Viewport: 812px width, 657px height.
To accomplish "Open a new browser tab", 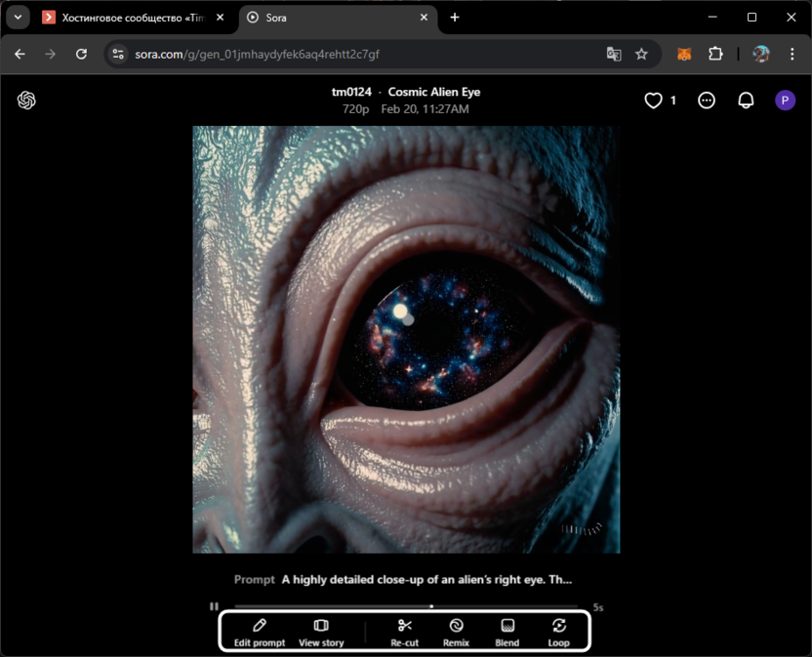I will point(455,18).
